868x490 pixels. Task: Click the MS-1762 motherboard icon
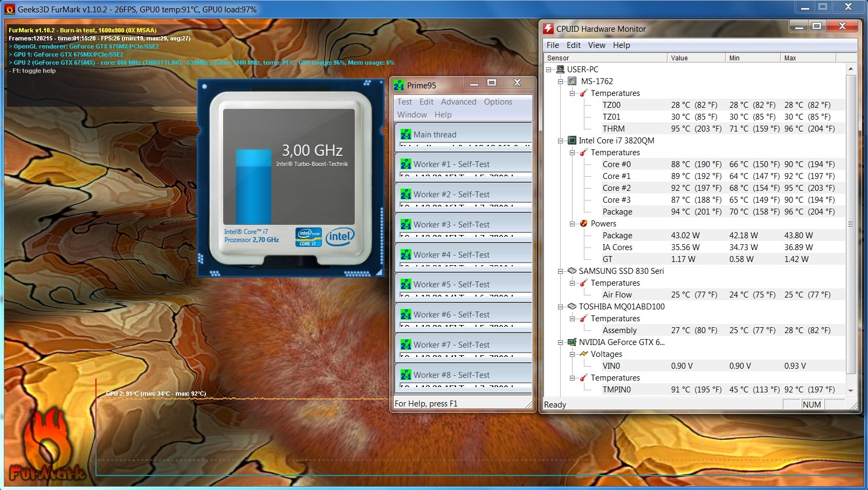[573, 81]
